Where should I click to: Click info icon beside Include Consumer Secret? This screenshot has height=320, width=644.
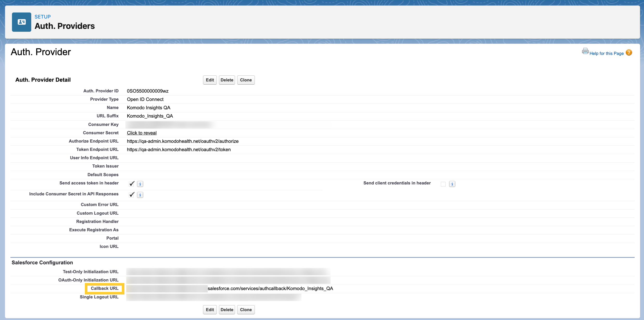pyautogui.click(x=140, y=195)
